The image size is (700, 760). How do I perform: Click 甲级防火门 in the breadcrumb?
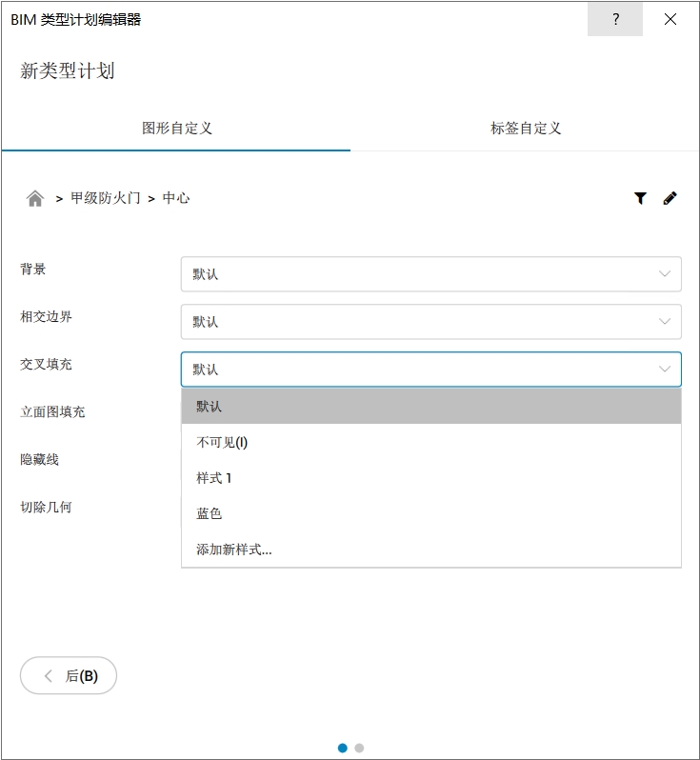pos(106,198)
